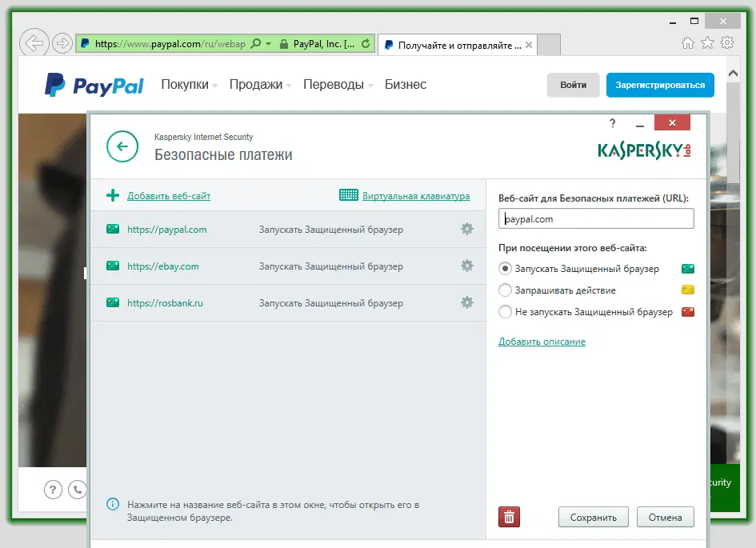The image size is (756, 548).
Task: Open gear settings for ebay.com entry
Action: click(x=466, y=266)
